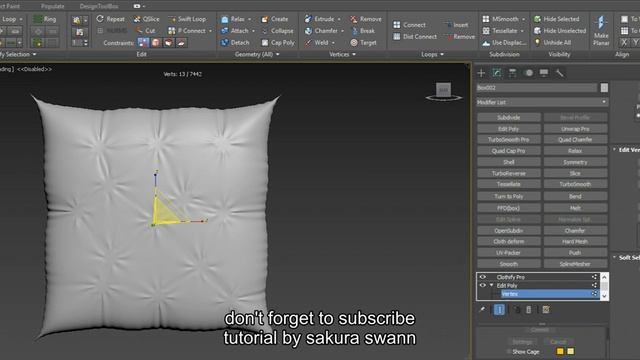Screen dimensions: 640x360
Task: Select the Ring selection tool
Action: point(44,19)
